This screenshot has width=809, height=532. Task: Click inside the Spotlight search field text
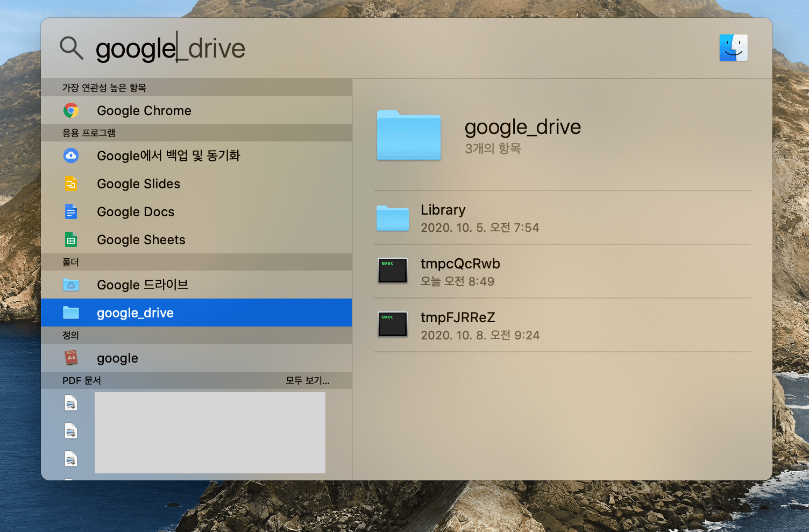coord(171,48)
